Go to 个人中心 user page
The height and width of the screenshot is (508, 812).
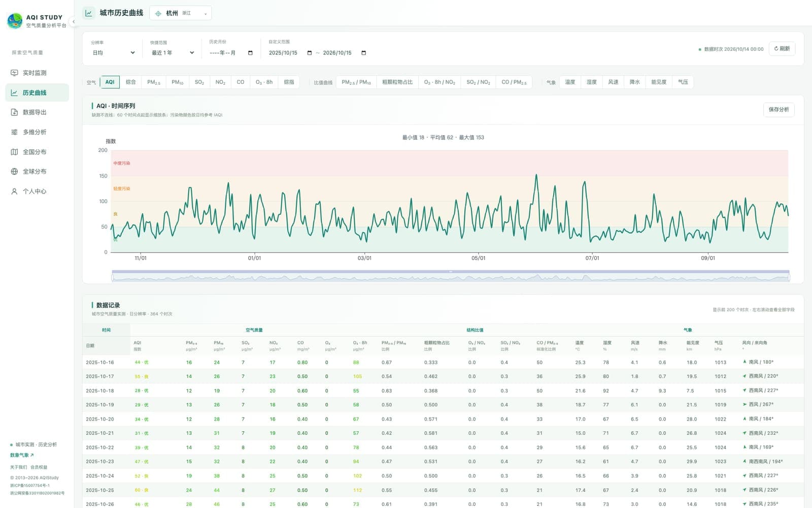[37, 192]
